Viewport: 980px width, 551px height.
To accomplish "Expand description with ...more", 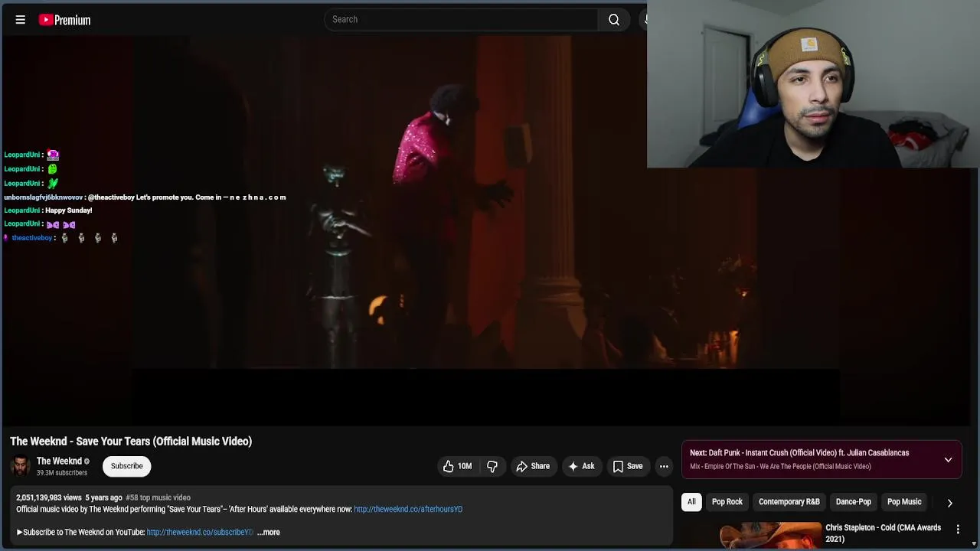I will click(269, 532).
